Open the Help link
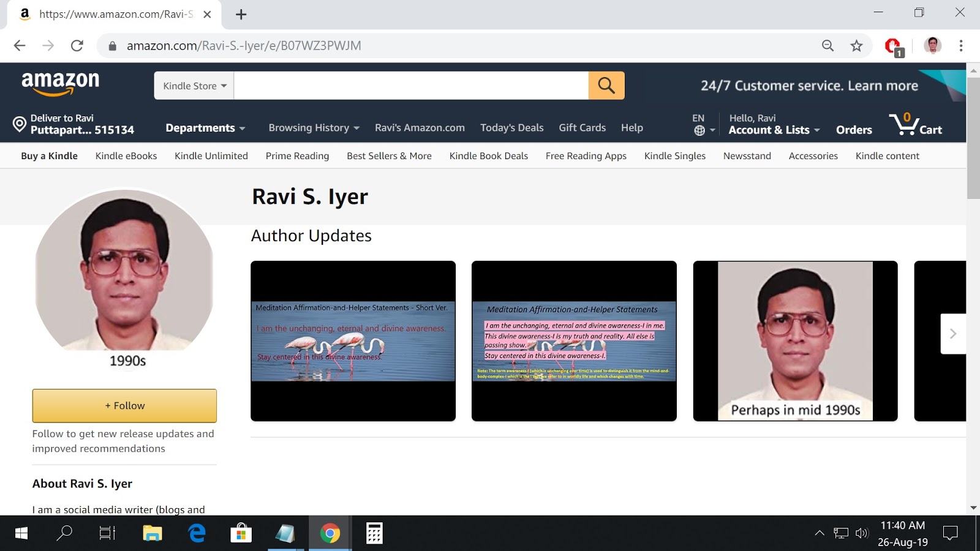980x551 pixels. pyautogui.click(x=632, y=128)
